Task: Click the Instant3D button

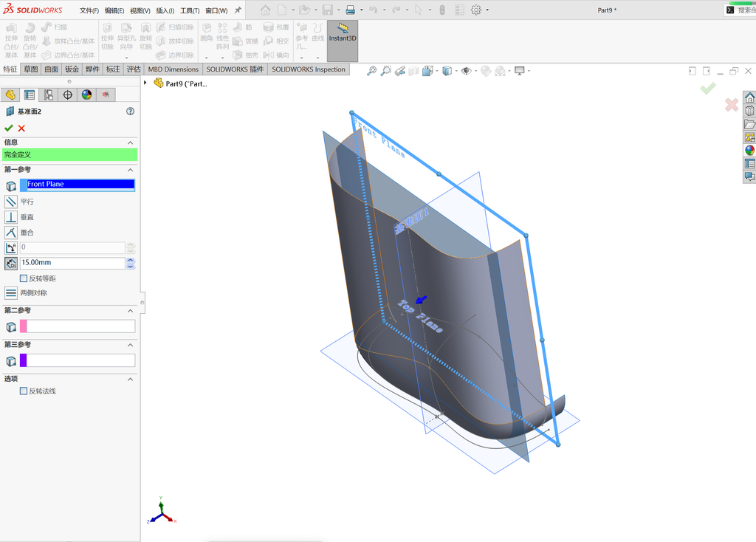Action: coord(343,41)
